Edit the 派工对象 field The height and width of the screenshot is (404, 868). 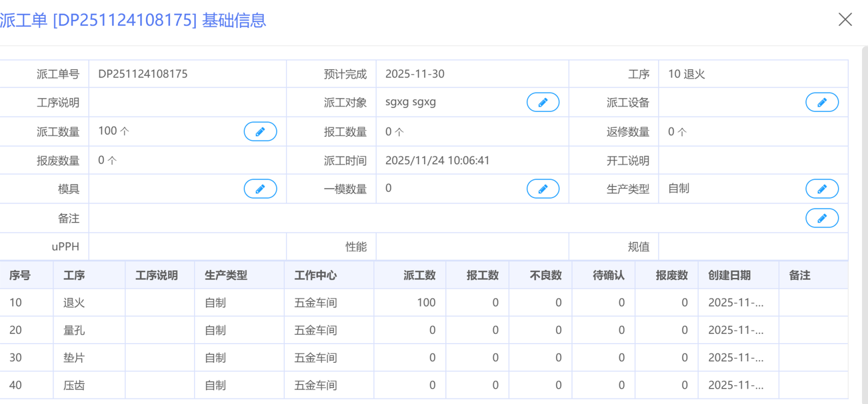(x=543, y=103)
